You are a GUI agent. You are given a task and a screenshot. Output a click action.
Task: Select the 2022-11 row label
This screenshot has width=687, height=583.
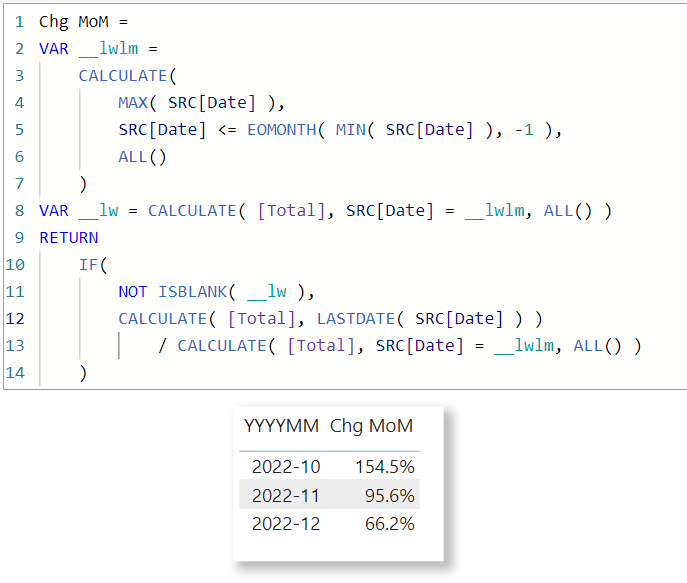(x=285, y=495)
